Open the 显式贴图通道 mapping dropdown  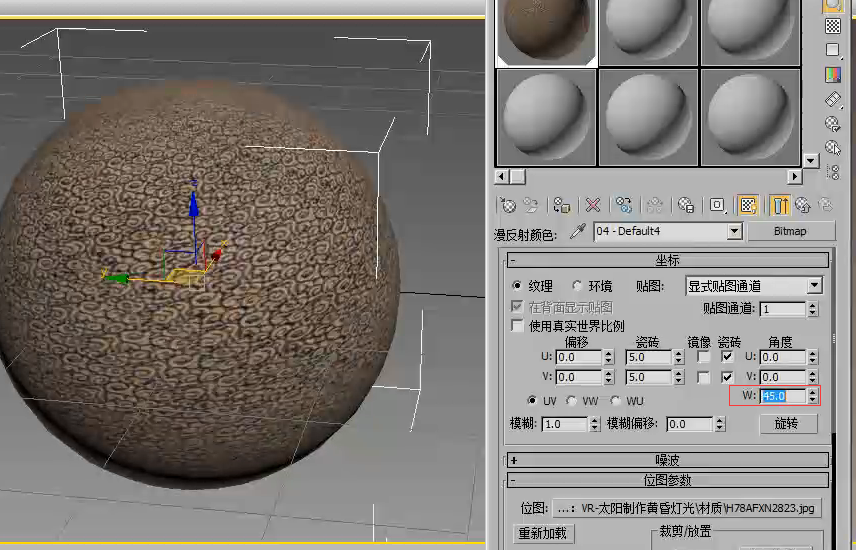pos(815,286)
